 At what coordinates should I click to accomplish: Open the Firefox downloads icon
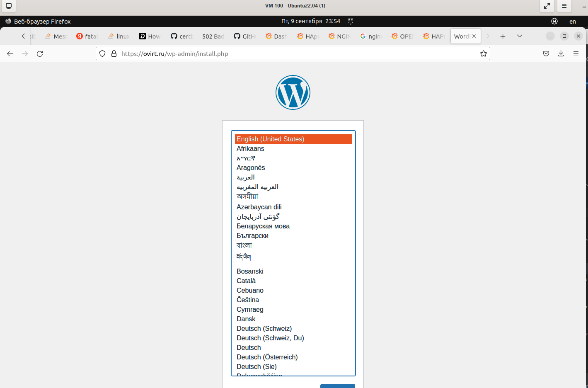tap(561, 53)
